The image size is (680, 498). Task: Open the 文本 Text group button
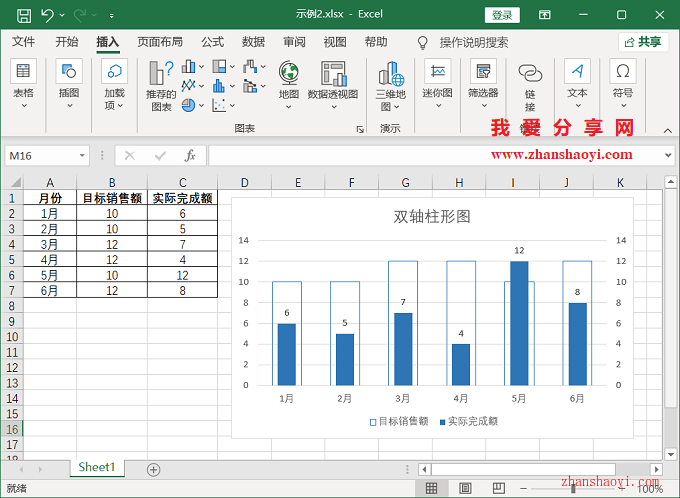(x=577, y=85)
